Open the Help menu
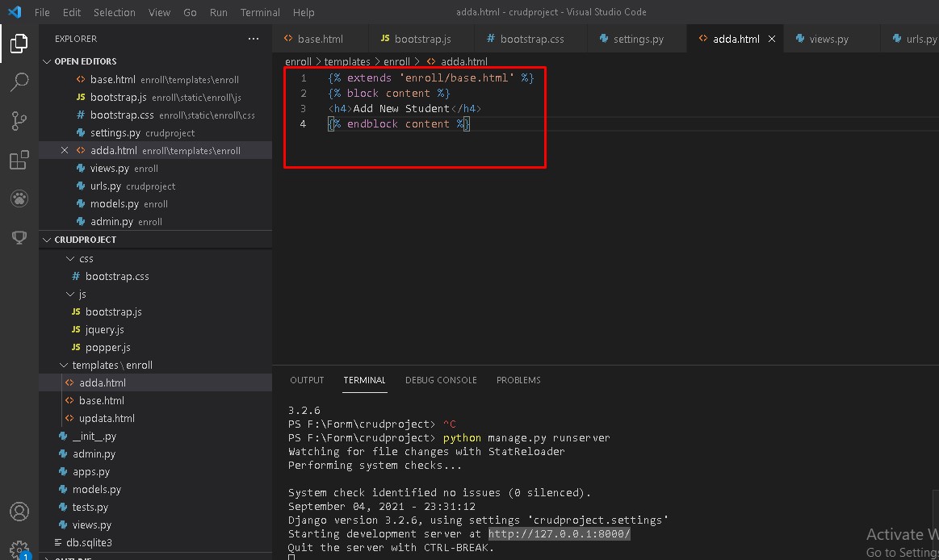Image resolution: width=939 pixels, height=560 pixels. pos(304,12)
